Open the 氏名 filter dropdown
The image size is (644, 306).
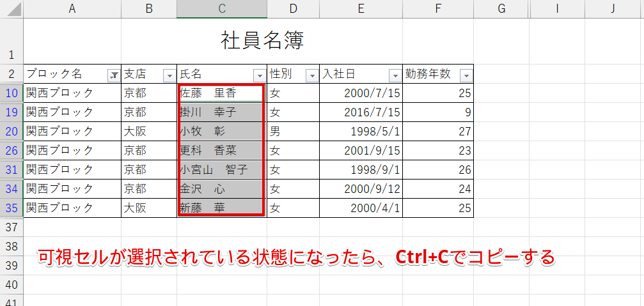point(260,75)
